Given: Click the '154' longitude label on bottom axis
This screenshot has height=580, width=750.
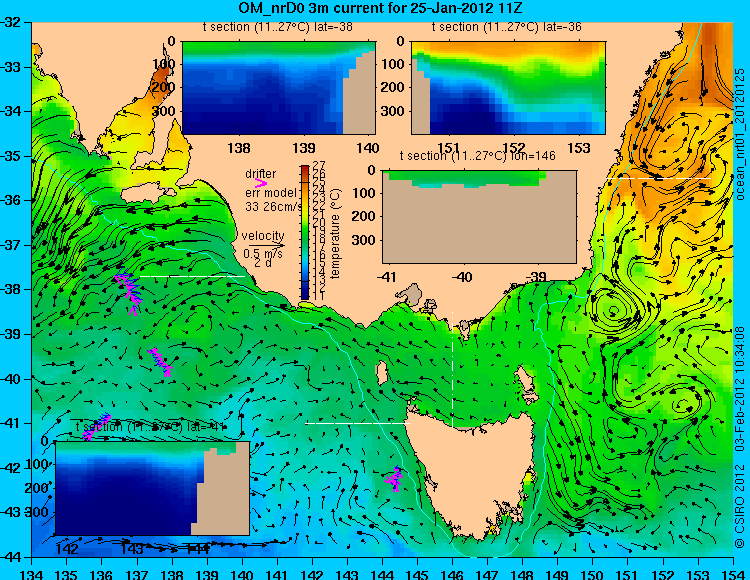Looking at the screenshot, I should 733,574.
